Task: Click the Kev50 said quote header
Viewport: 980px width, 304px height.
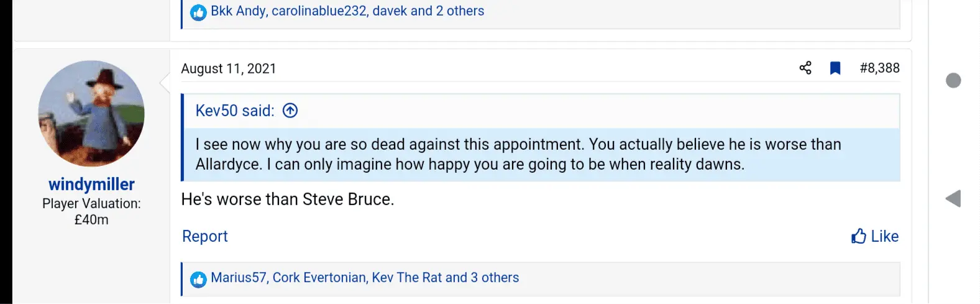Action: pyautogui.click(x=235, y=111)
